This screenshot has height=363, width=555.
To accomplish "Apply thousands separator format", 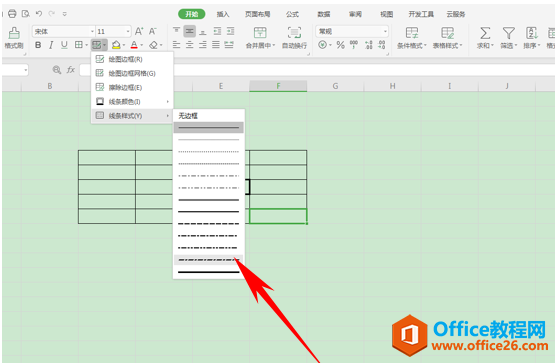I will coord(354,45).
